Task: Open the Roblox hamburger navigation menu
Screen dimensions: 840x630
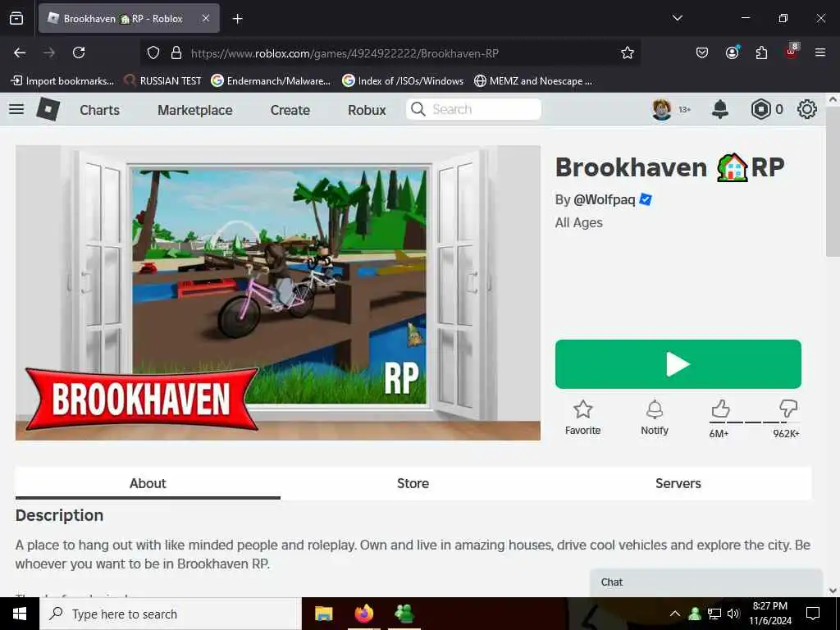Action: [16, 109]
